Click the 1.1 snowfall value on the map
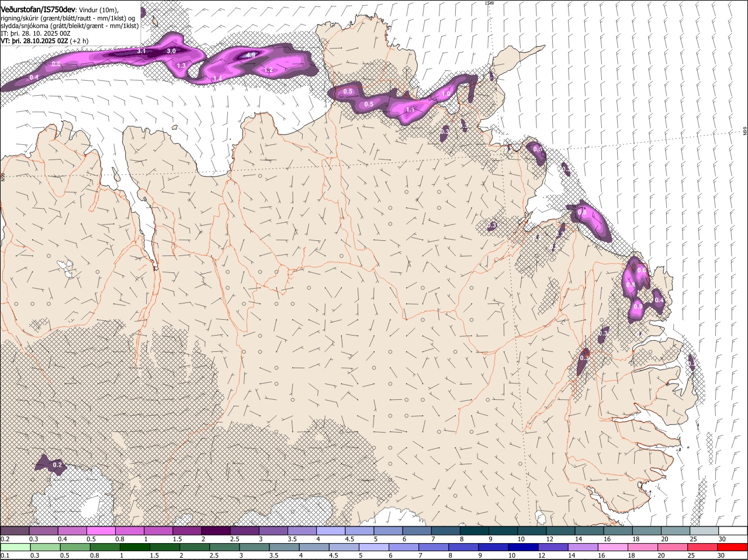Screen dimensions: 748x560 pyautogui.click(x=410, y=110)
